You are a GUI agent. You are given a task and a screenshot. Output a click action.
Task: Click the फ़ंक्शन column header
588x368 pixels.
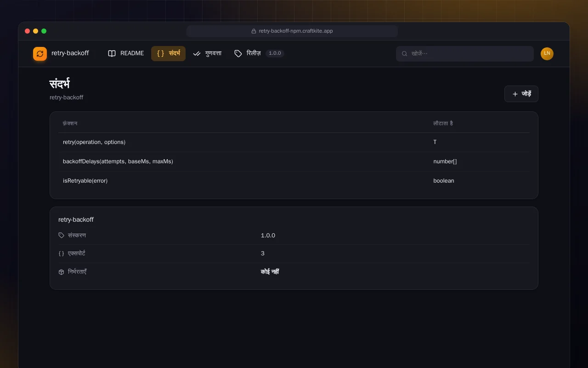pyautogui.click(x=70, y=123)
